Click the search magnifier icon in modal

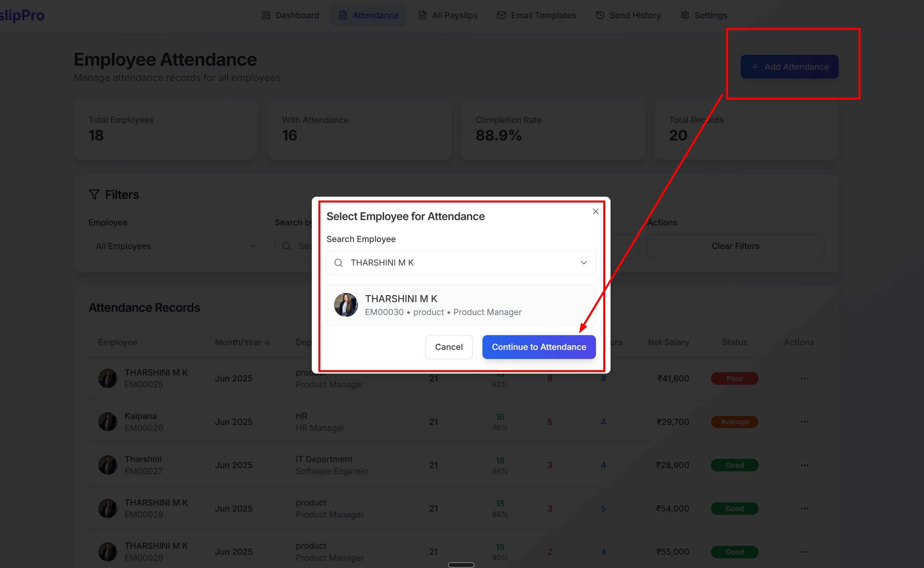[338, 263]
